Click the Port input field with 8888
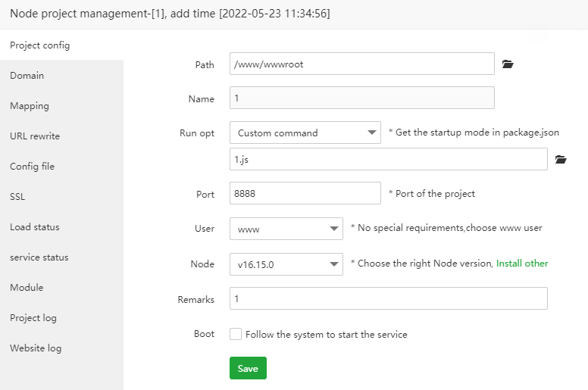 [305, 193]
